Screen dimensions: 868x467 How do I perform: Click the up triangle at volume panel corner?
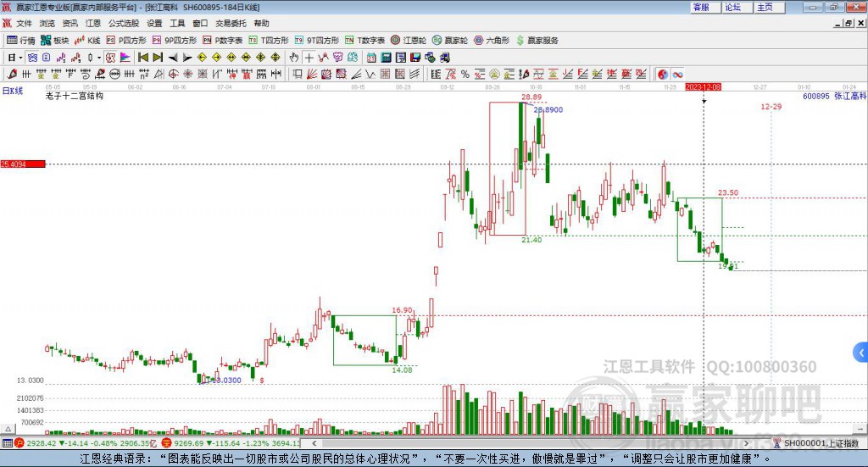pyautogui.click(x=8, y=429)
